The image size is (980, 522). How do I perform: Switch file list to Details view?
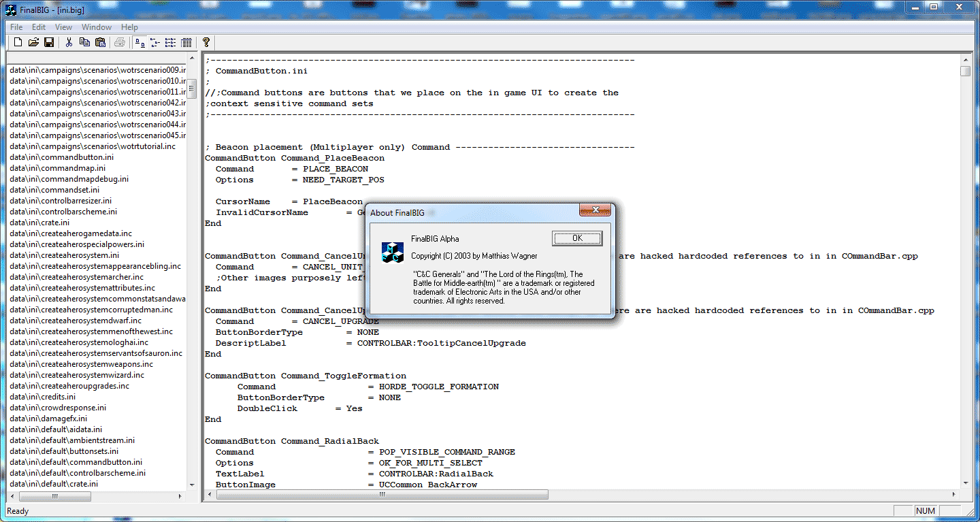coord(186,42)
